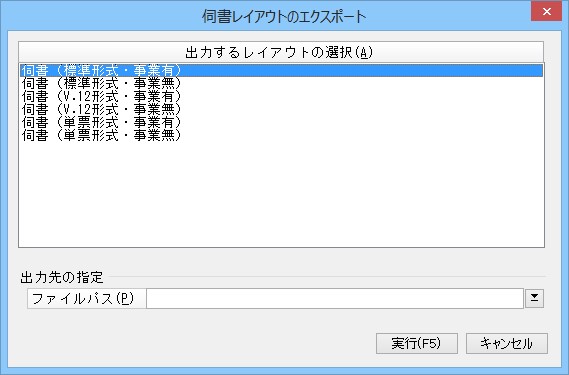Choose 伺書（V.12形式・事業無） layout
The width and height of the screenshot is (569, 375).
281,109
